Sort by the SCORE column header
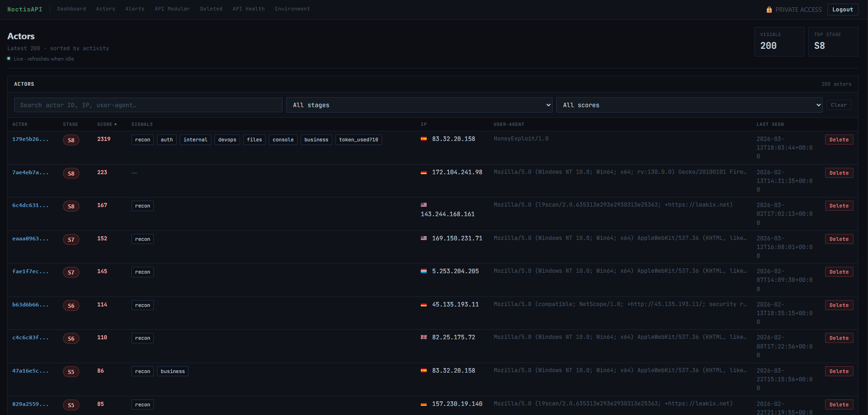Image resolution: width=868 pixels, height=415 pixels. tap(107, 124)
